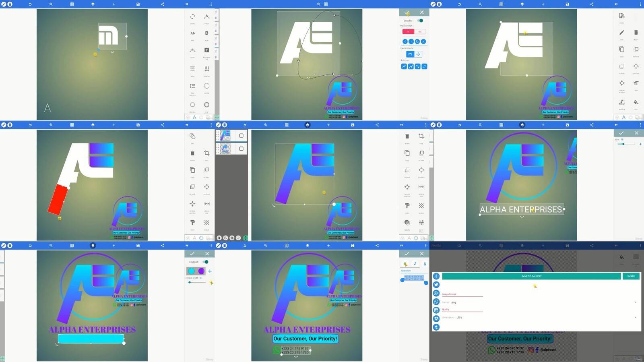
Task: Open styles icon above the pencil edit icon
Action: coord(622,16)
